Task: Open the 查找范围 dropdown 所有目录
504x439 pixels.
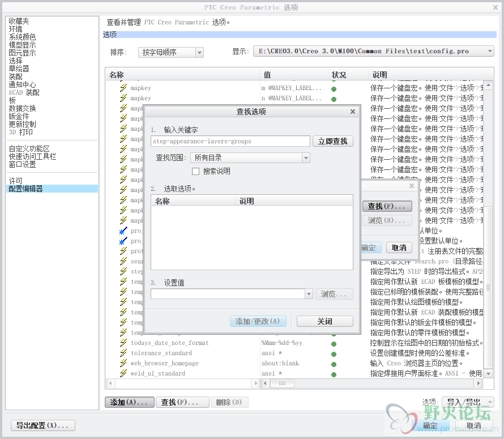Action: [250, 157]
